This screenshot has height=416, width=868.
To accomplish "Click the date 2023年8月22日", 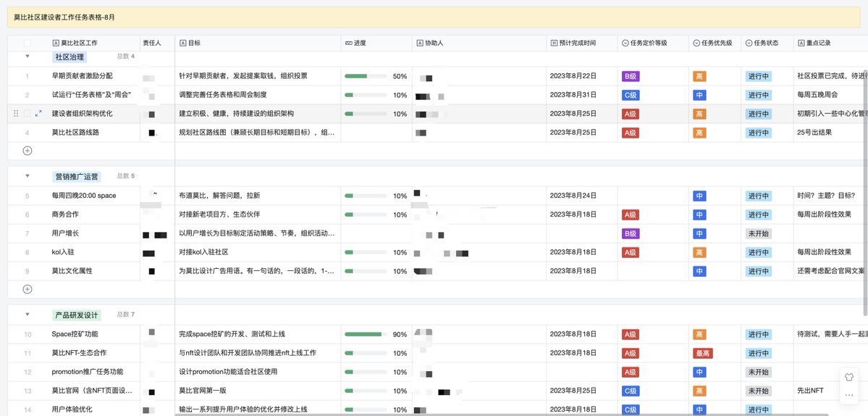I will (x=573, y=76).
